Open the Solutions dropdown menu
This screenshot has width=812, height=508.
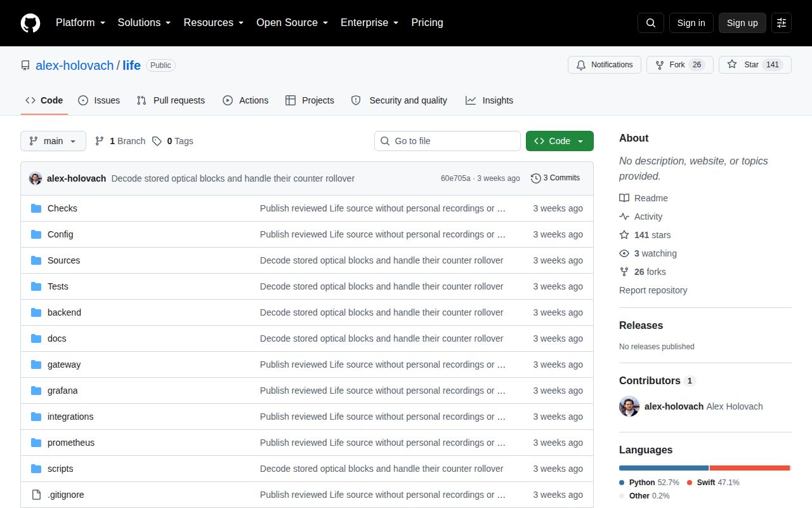[144, 23]
